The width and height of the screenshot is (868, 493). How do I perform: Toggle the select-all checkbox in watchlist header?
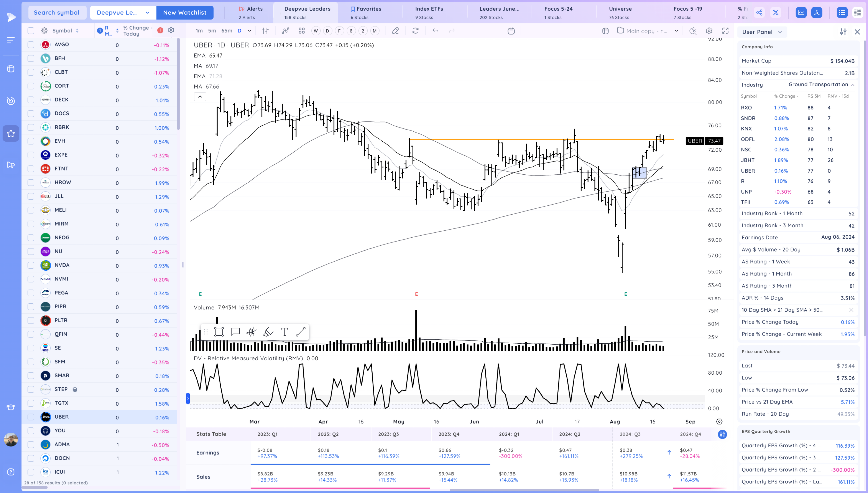pyautogui.click(x=31, y=31)
